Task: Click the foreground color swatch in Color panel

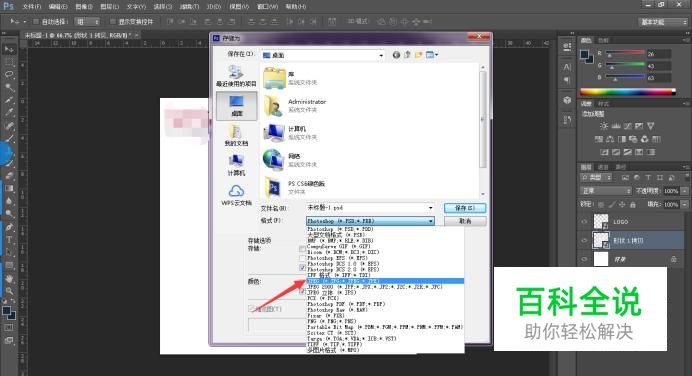Action: coord(585,54)
